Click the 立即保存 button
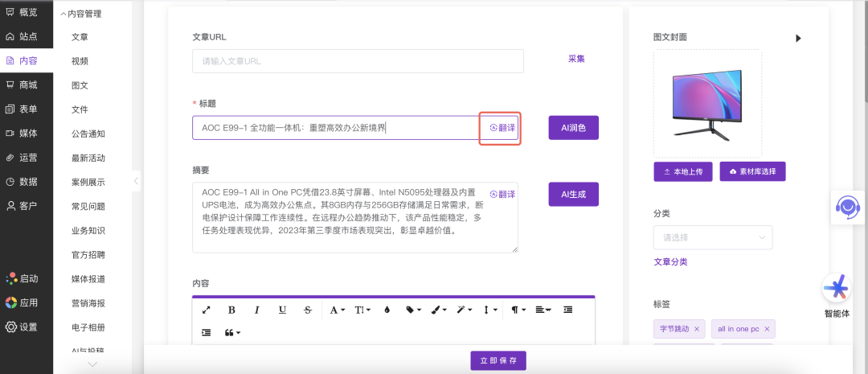This screenshot has height=374, width=868. pos(498,360)
